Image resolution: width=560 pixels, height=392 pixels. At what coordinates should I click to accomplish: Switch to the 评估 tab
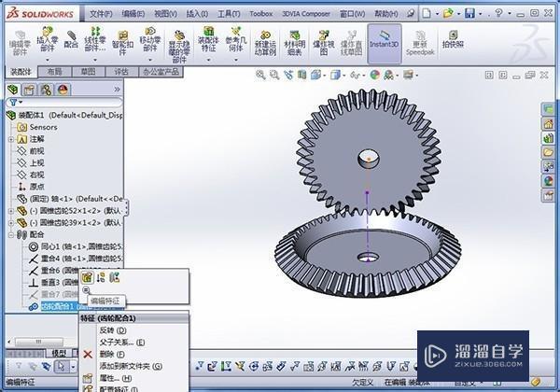tap(121, 72)
